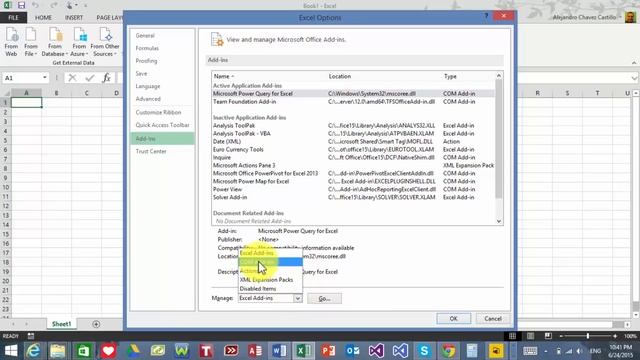Viewport: 640px width, 360px height.
Task: Select Analysis ToolPak - VBA row
Action: [353, 133]
